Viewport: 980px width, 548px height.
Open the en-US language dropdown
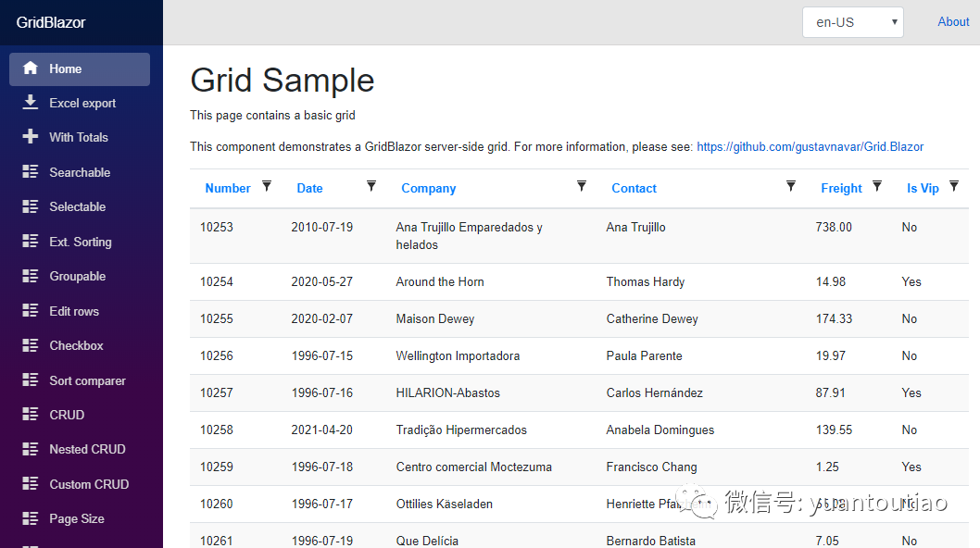click(x=852, y=22)
